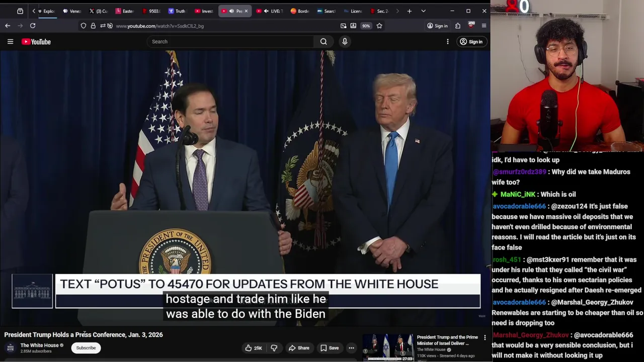Click chat username Marshal_Georgy_Zhukov
This screenshot has width=644, height=362.
(530, 335)
